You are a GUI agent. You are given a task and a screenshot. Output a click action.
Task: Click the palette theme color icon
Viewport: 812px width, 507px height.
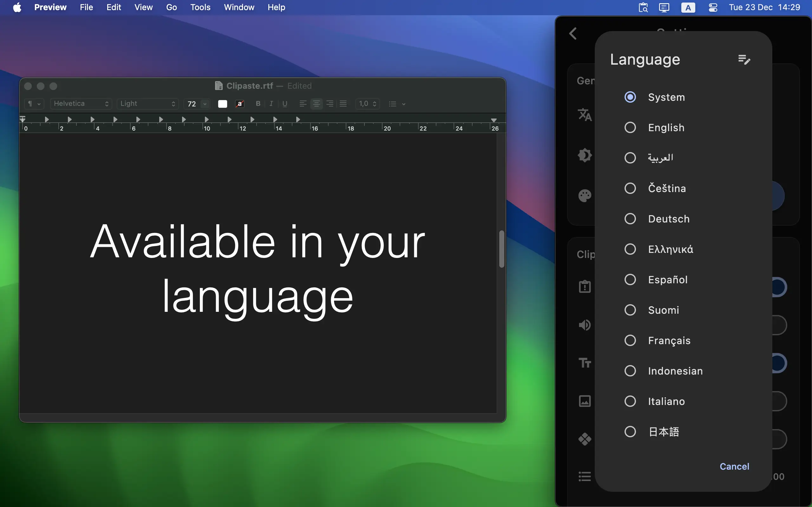585,196
